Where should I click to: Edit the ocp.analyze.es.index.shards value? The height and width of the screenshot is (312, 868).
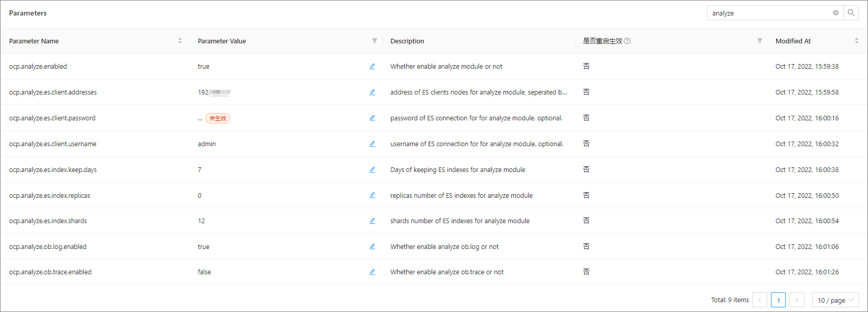click(372, 221)
